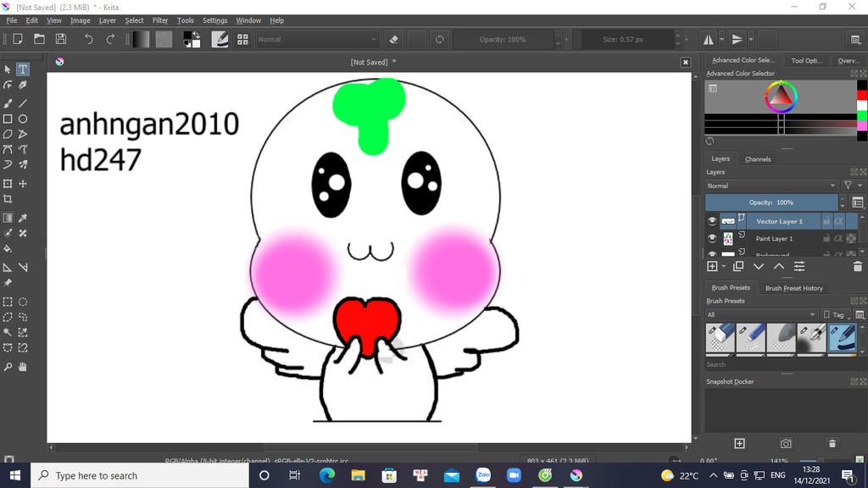Toggle alpha inheritance on Paint Layer 1
Image resolution: width=868 pixels, height=488 pixels.
pyautogui.click(x=838, y=238)
